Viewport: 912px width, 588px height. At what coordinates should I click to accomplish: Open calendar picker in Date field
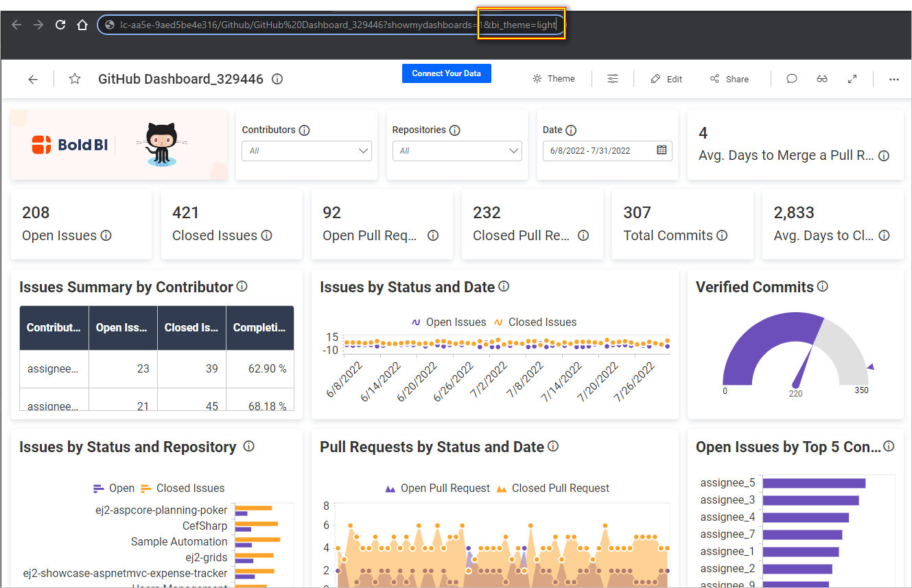(x=662, y=150)
